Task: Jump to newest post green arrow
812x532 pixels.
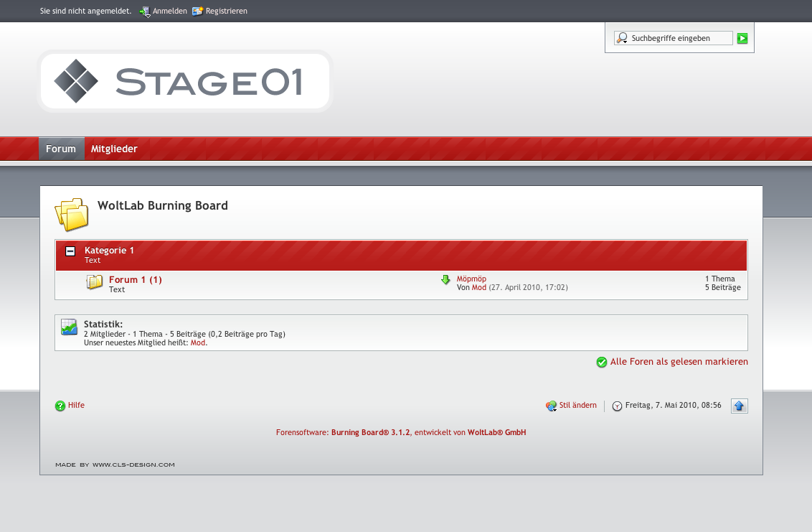Action: click(x=445, y=280)
